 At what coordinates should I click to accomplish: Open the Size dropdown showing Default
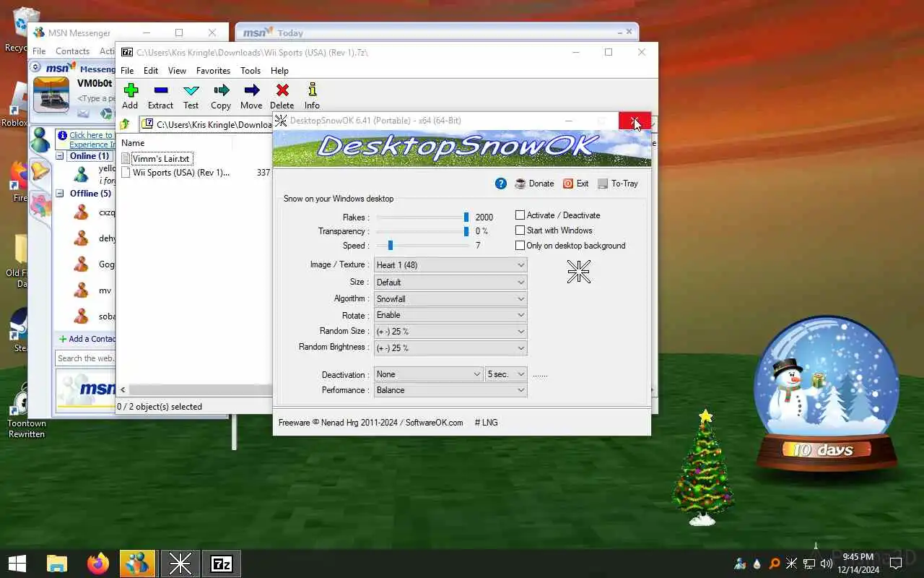(450, 282)
